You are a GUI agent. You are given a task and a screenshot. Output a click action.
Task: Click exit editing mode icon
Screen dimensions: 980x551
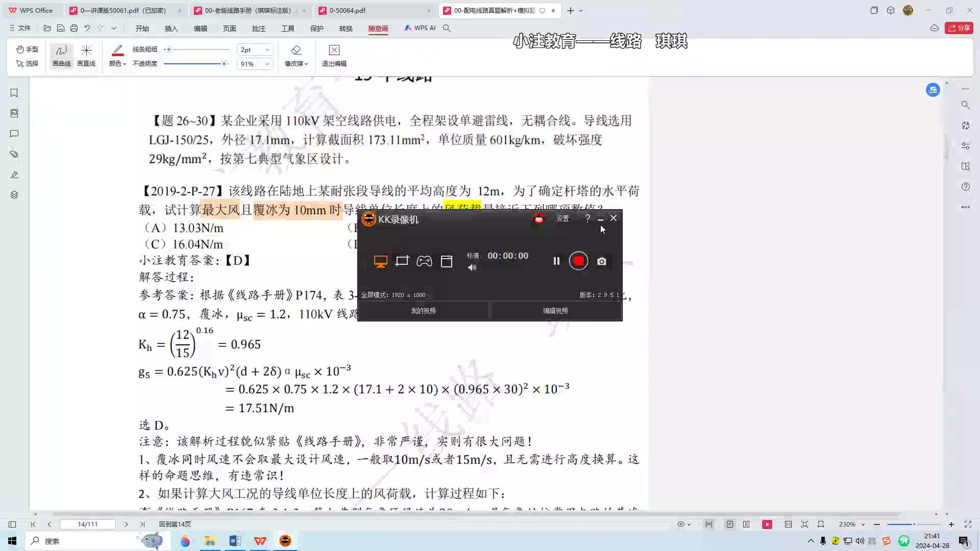point(334,50)
